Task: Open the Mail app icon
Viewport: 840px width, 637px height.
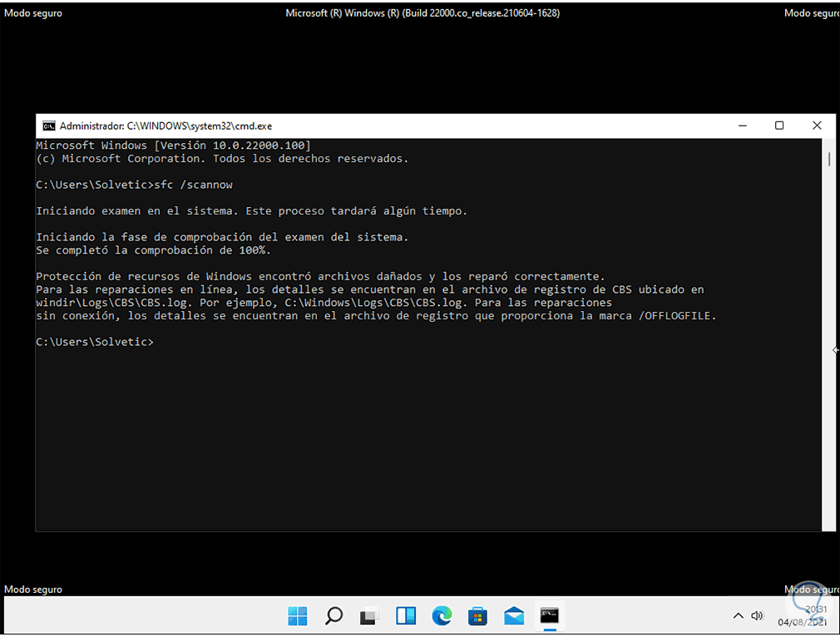Action: point(514,616)
